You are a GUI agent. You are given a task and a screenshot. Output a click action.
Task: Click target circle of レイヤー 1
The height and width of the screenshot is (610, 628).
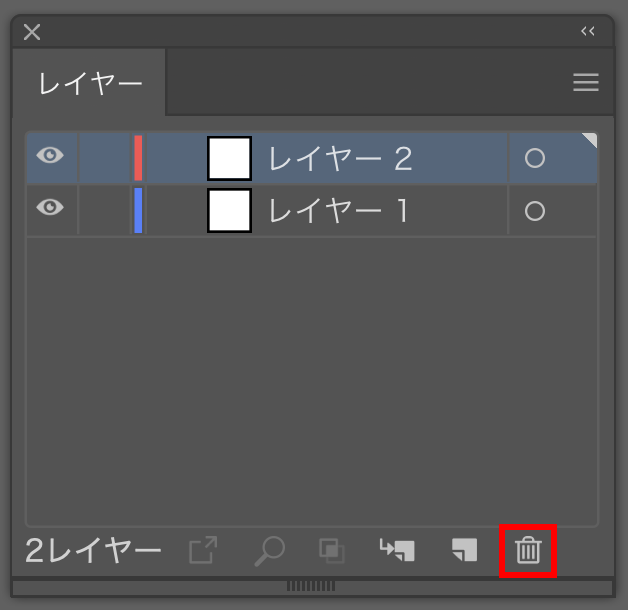[x=535, y=211]
